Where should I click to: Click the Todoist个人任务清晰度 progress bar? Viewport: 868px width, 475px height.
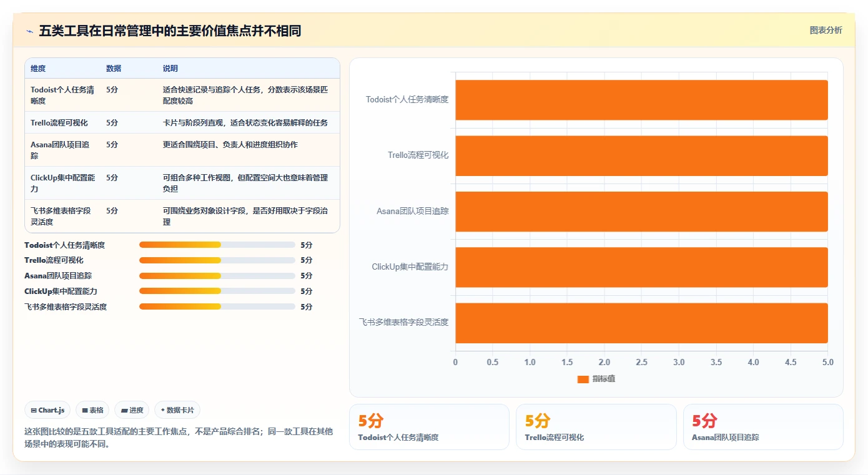tap(217, 245)
